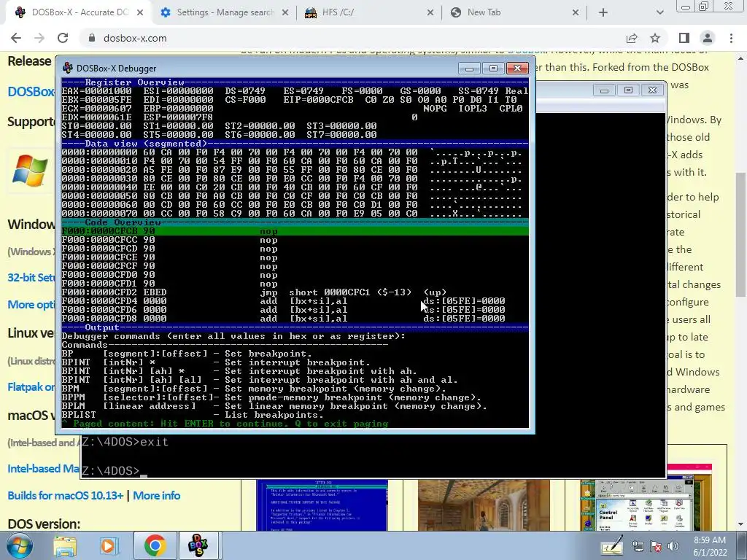Close the New Tab tab

576,12
